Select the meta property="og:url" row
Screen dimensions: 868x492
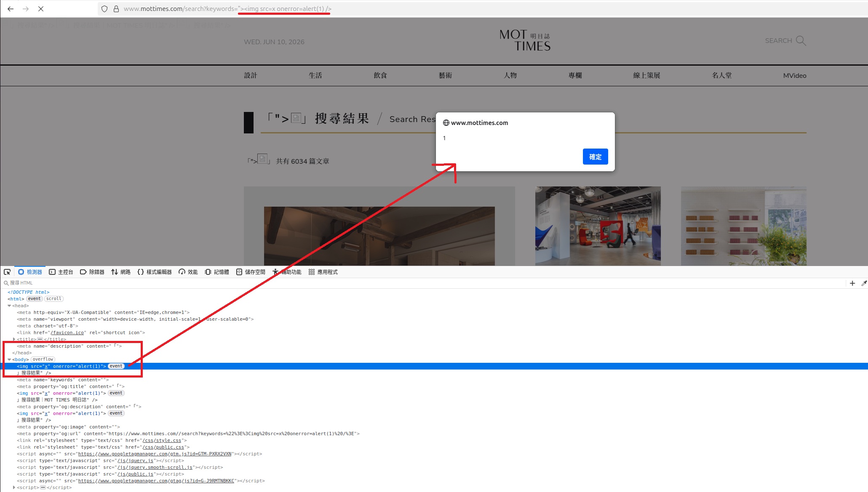(x=434, y=433)
